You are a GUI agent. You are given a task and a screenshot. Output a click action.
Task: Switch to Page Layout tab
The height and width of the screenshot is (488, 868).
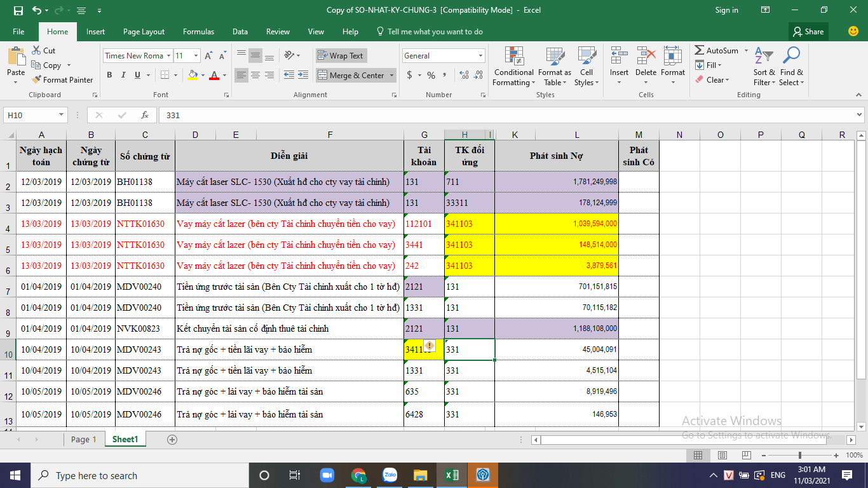pyautogui.click(x=144, y=32)
